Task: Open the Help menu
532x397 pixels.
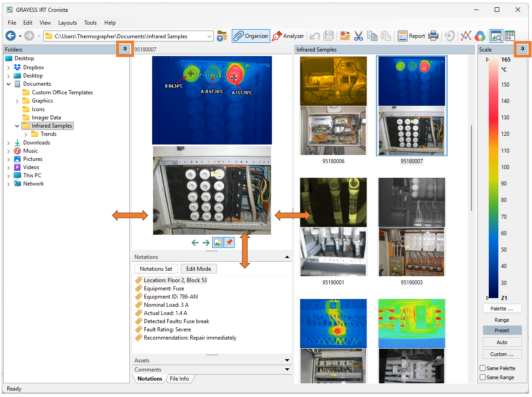Action: click(x=110, y=23)
